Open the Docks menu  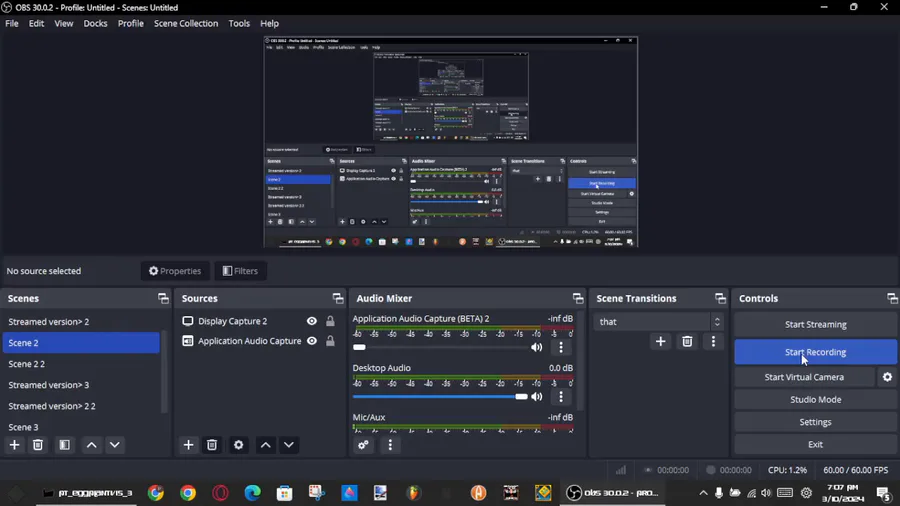95,24
